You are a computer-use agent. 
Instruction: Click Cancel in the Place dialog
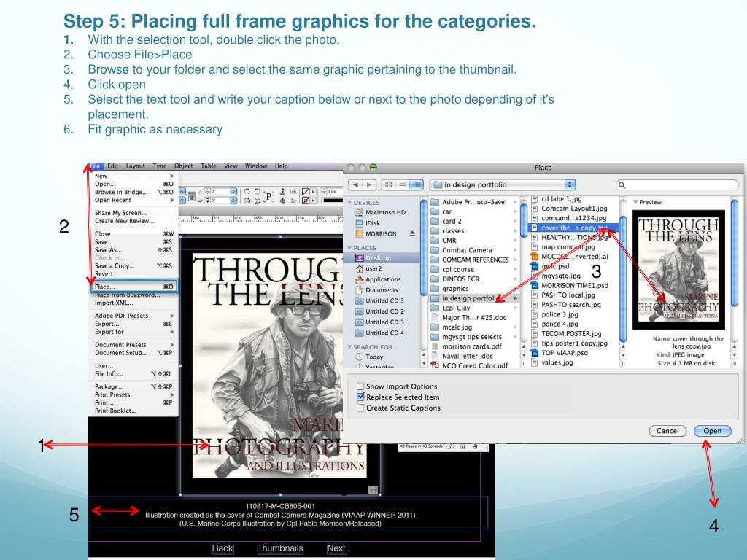point(667,430)
